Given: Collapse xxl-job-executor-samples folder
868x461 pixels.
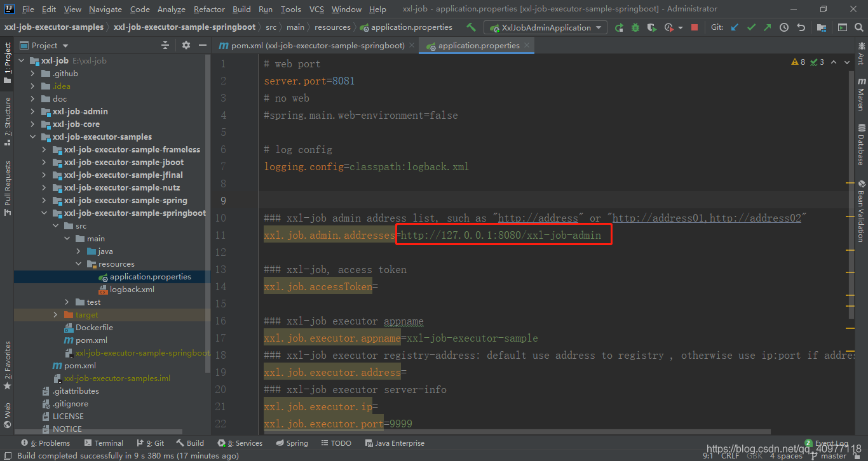Looking at the screenshot, I should pyautogui.click(x=33, y=137).
